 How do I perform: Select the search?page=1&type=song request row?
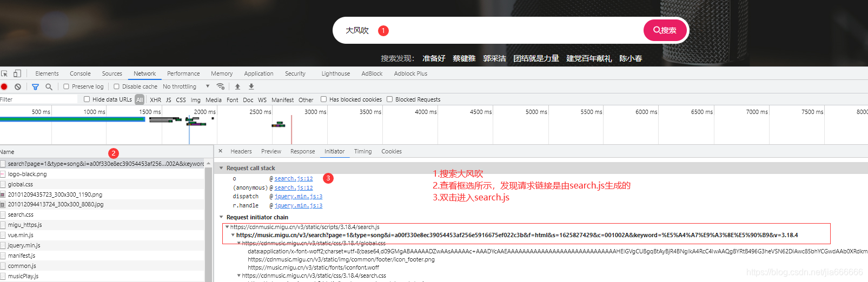(x=102, y=164)
